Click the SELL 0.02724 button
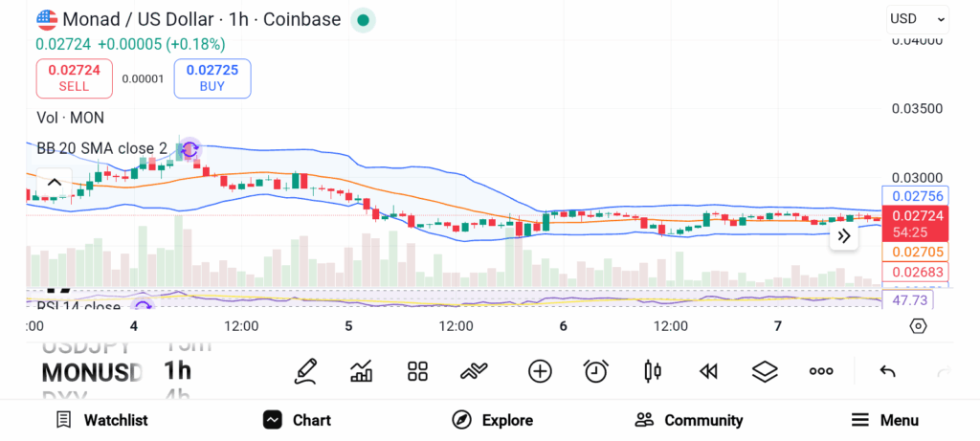Image resolution: width=980 pixels, height=441 pixels. (75, 77)
